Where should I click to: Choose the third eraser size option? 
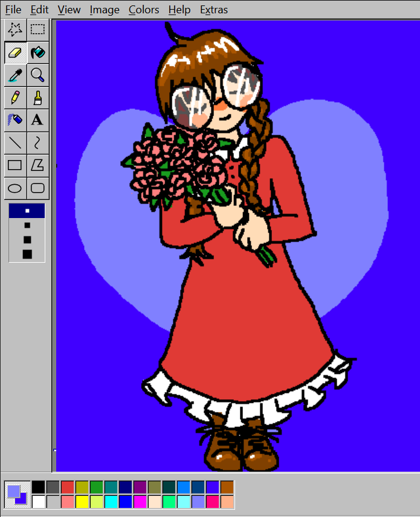(27, 240)
